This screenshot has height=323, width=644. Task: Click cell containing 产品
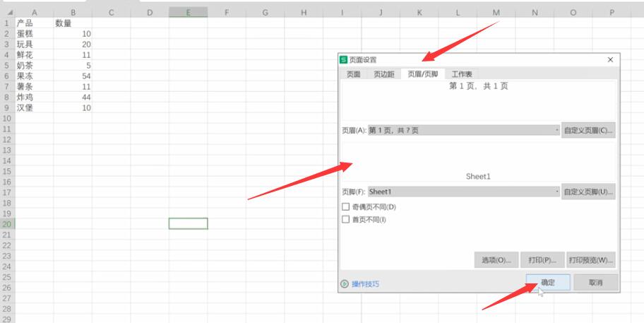34,23
